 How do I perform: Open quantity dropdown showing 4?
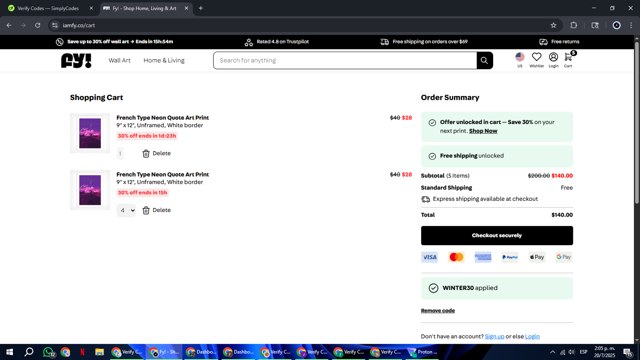pos(127,210)
